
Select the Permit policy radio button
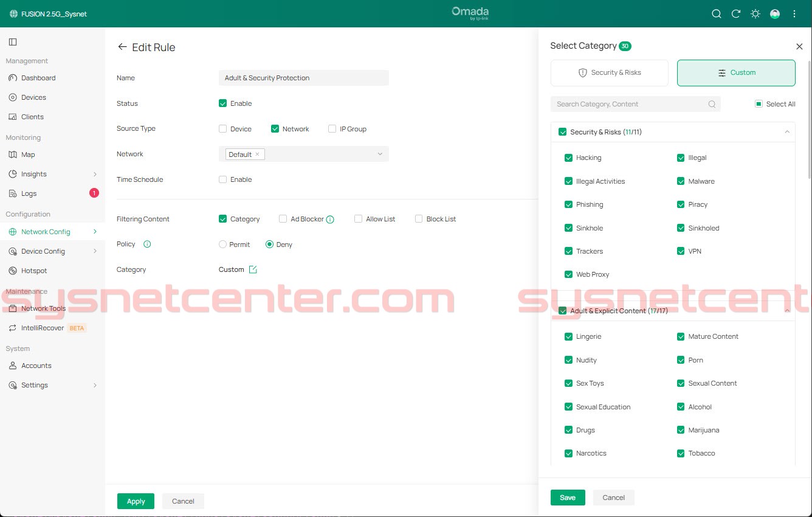tap(222, 245)
